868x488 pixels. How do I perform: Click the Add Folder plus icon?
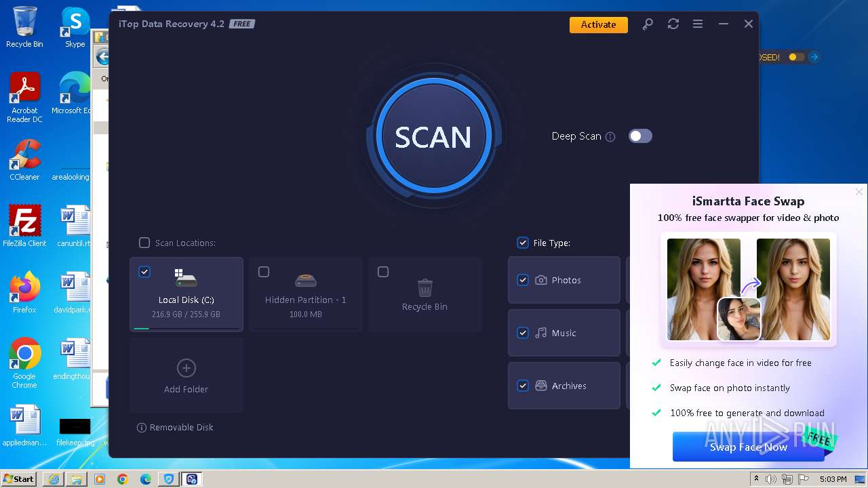tap(186, 368)
